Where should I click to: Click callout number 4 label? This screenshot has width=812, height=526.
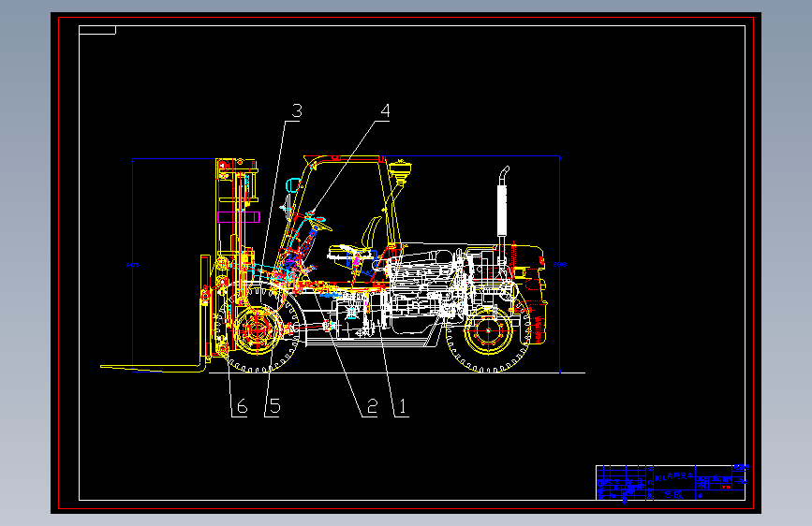[x=385, y=110]
